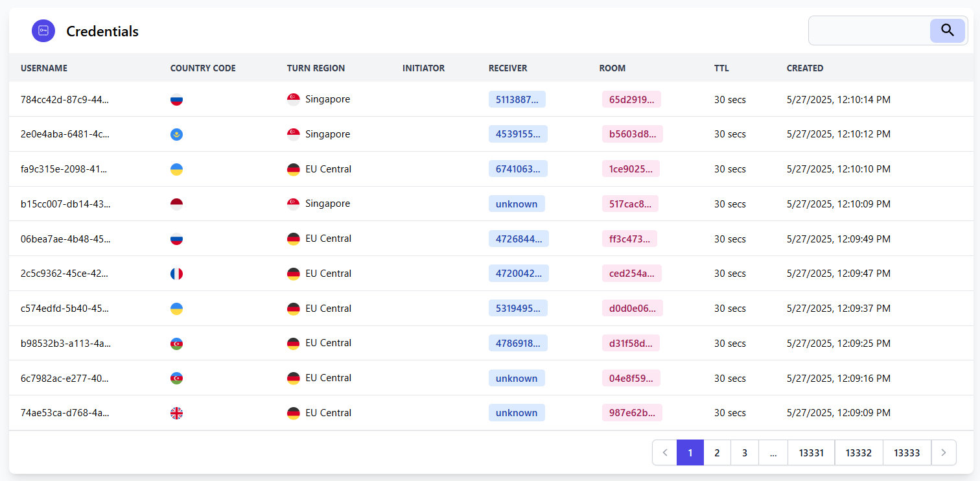Image resolution: width=980 pixels, height=481 pixels.
Task: Click the previous page chevron
Action: [x=664, y=452]
